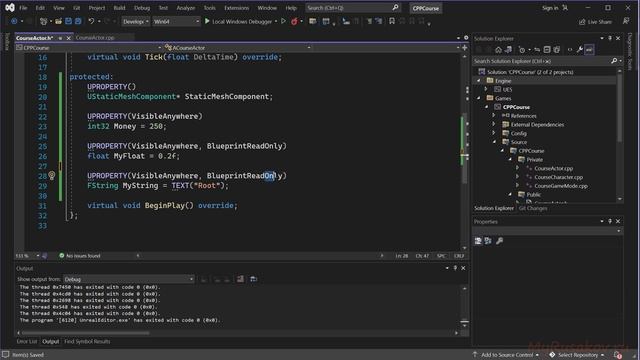Click the Open File folder icon

click(58, 21)
